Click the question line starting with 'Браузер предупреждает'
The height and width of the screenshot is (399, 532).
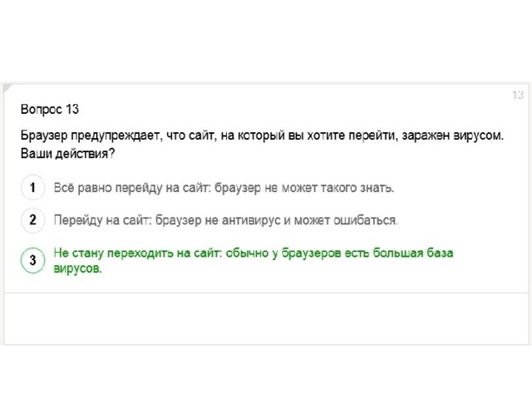point(262,135)
